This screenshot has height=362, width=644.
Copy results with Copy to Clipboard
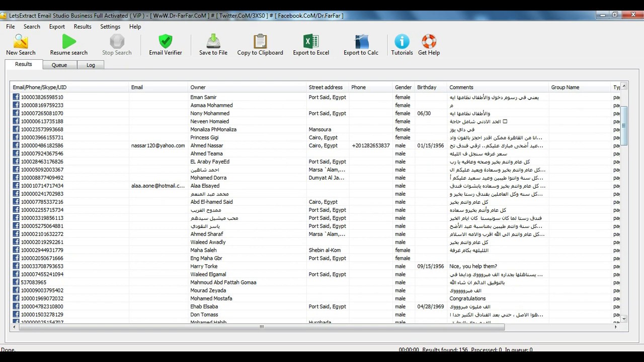260,44
